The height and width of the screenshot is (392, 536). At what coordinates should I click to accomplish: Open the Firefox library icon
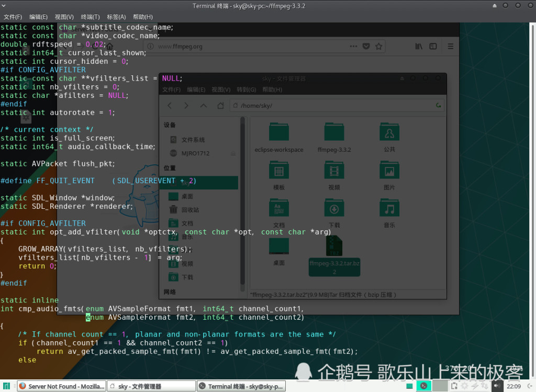pyautogui.click(x=419, y=46)
